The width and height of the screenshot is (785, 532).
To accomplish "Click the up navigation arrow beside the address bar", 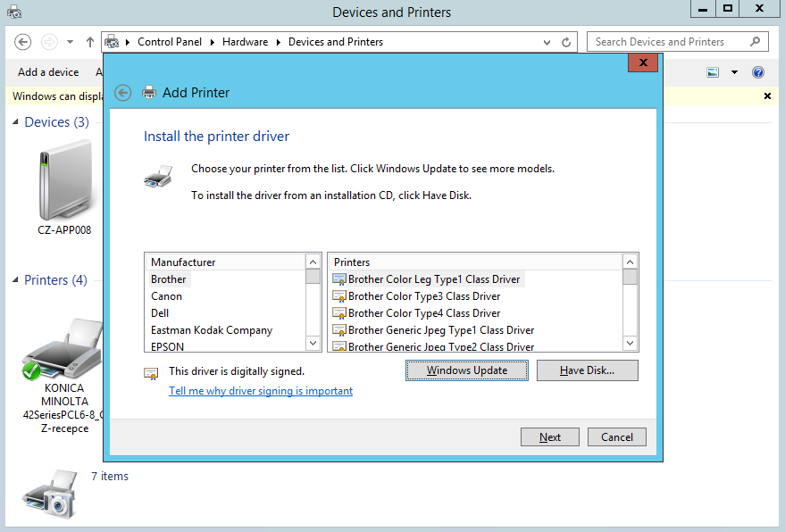I will tap(89, 40).
